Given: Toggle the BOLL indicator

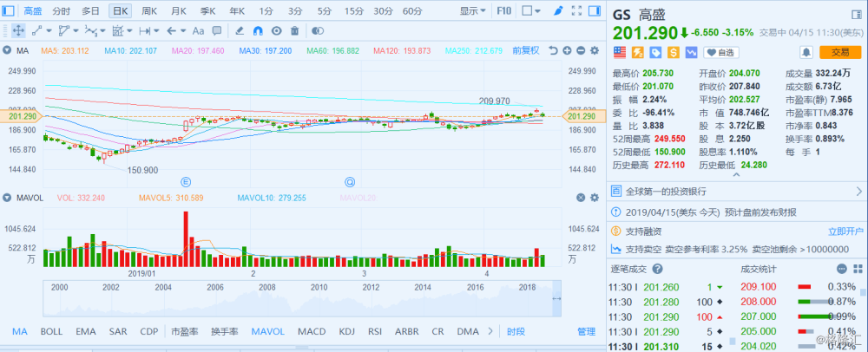Looking at the screenshot, I should point(51,331).
